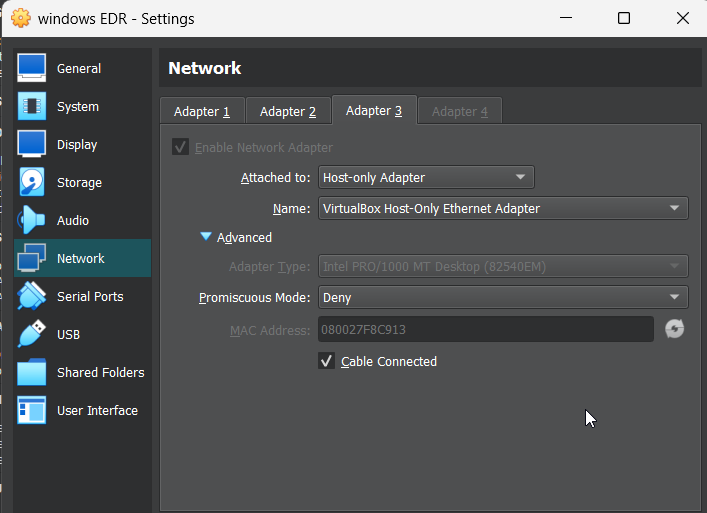Toggle the Enable Network Adapter checkbox
This screenshot has width=707, height=513.
181,147
